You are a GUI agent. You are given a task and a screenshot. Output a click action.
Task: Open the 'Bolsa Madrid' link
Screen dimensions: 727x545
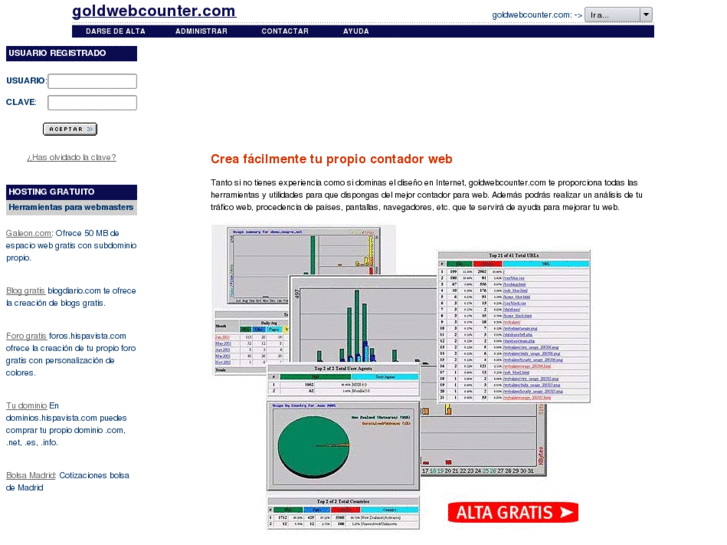click(x=31, y=475)
